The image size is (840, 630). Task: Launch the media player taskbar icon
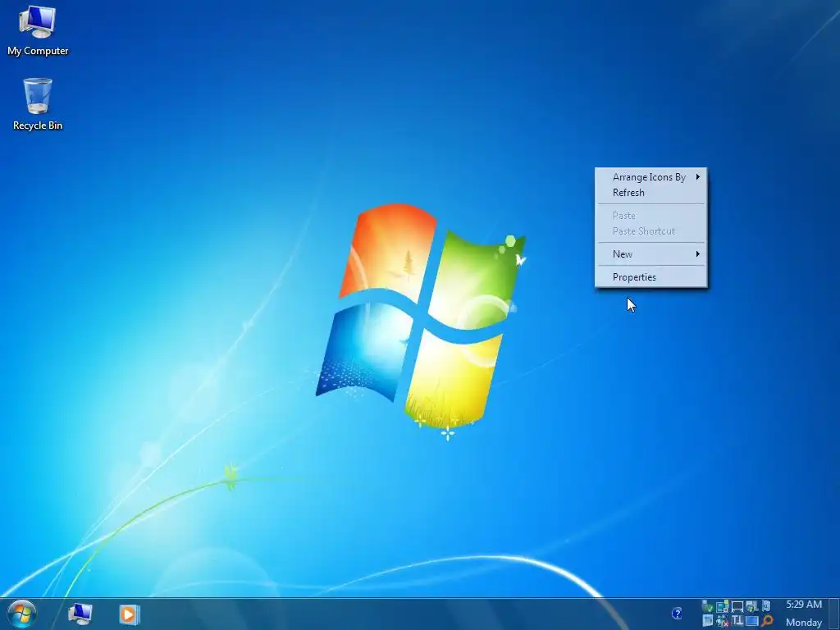[x=129, y=614]
